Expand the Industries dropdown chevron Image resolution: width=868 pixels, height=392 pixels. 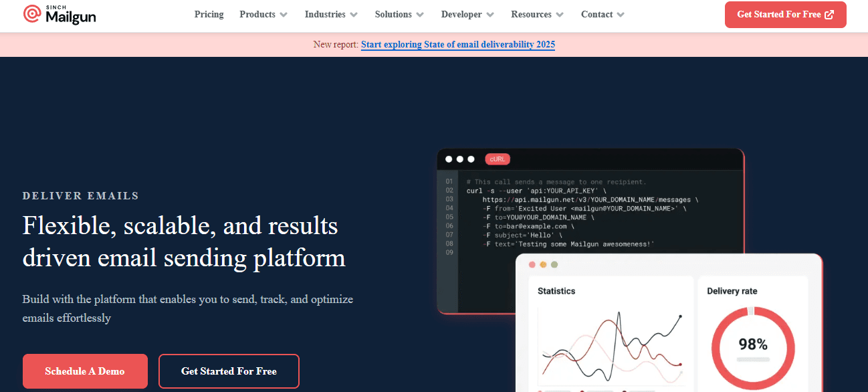coord(354,15)
